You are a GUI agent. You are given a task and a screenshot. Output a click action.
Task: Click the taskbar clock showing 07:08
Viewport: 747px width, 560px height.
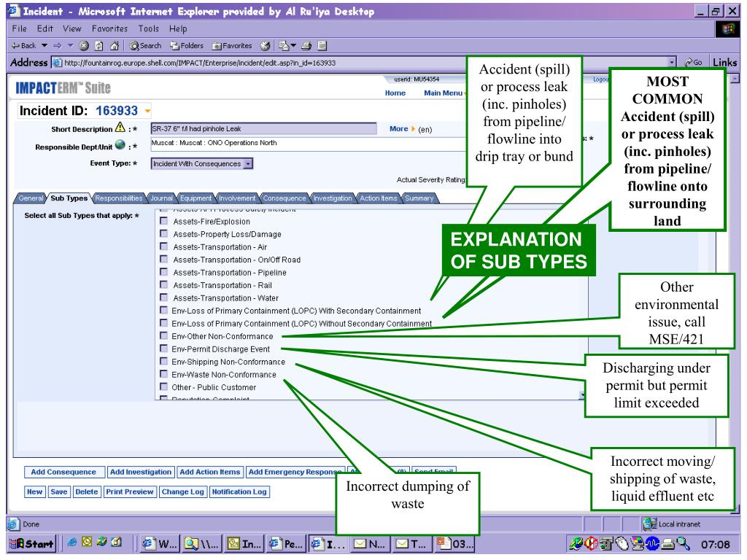coord(715,544)
